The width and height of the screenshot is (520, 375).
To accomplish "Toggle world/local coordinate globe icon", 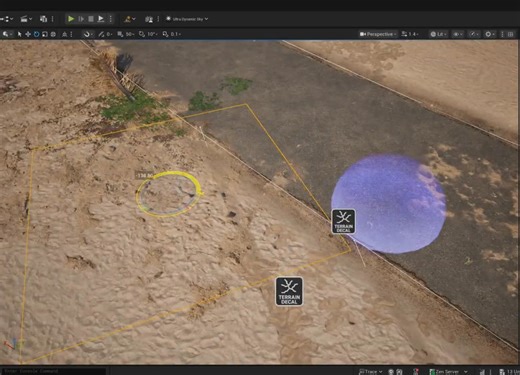I will pos(53,34).
